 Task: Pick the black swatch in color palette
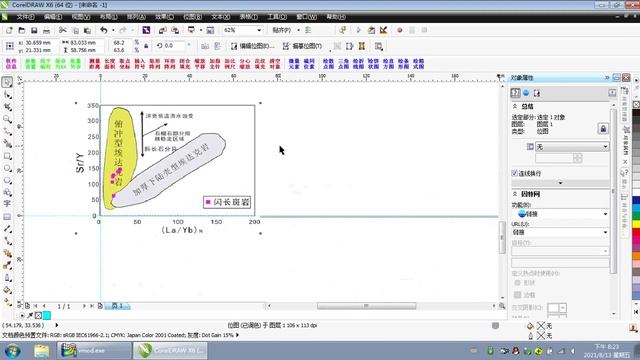[636, 113]
